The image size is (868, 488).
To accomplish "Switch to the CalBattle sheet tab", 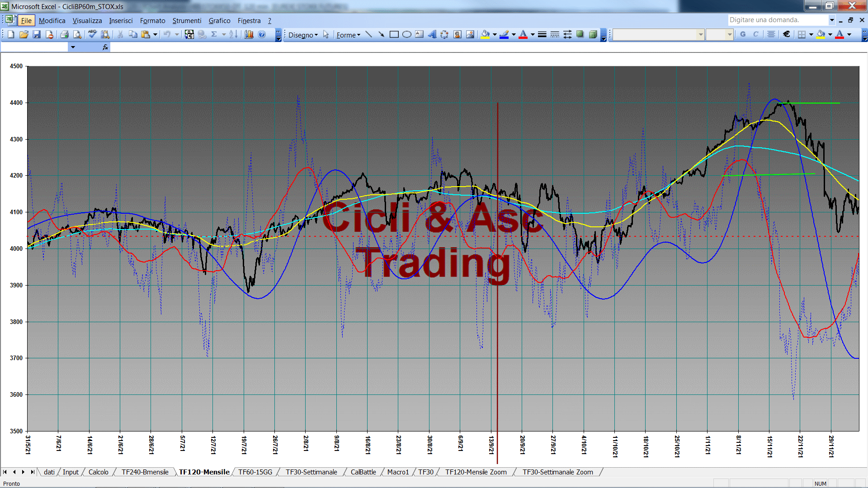I will [363, 472].
